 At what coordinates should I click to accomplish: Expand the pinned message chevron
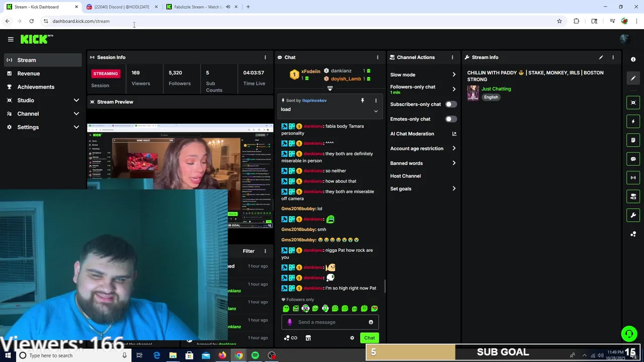click(375, 111)
